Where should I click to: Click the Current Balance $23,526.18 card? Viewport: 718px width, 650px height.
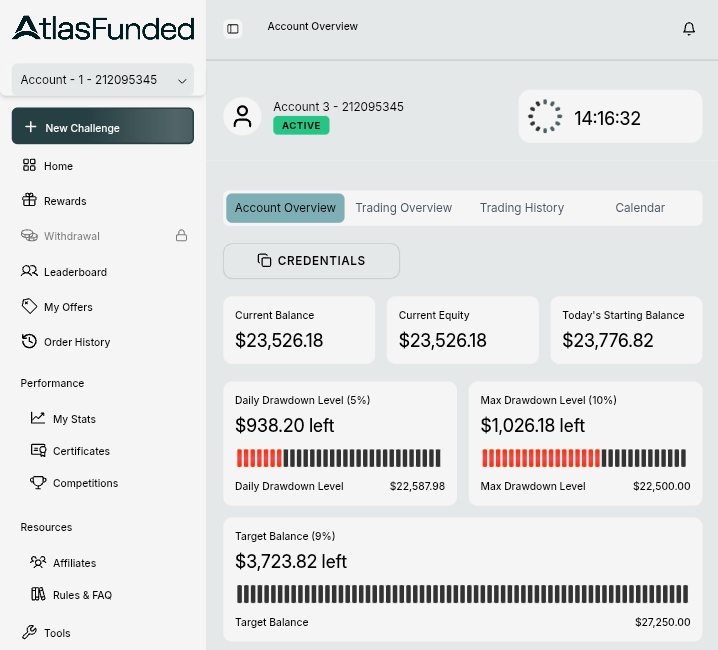pyautogui.click(x=299, y=330)
